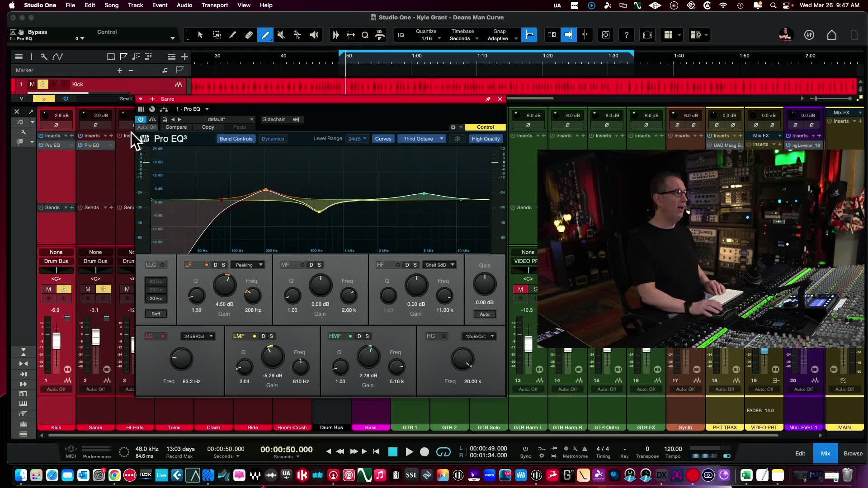Click the Dynamics button
868x488 pixels.
click(273, 139)
